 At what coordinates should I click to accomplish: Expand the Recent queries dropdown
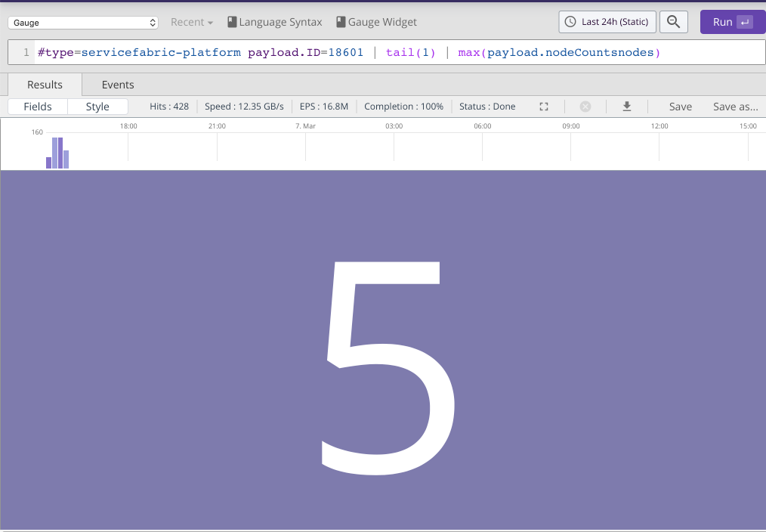pyautogui.click(x=192, y=22)
